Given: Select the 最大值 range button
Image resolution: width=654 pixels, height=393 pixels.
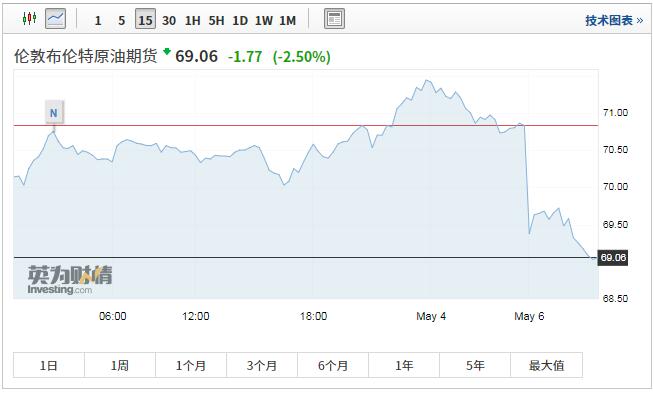Looking at the screenshot, I should click(546, 365).
